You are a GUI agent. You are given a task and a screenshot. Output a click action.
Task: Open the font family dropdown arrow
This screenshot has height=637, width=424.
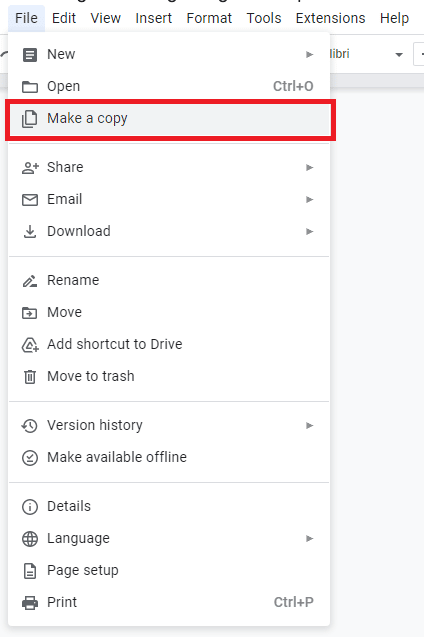click(399, 54)
